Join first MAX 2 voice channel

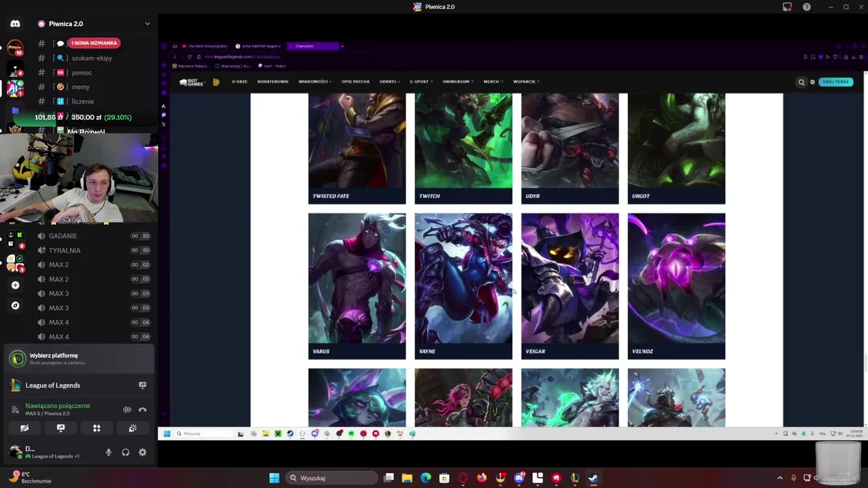pos(94,265)
